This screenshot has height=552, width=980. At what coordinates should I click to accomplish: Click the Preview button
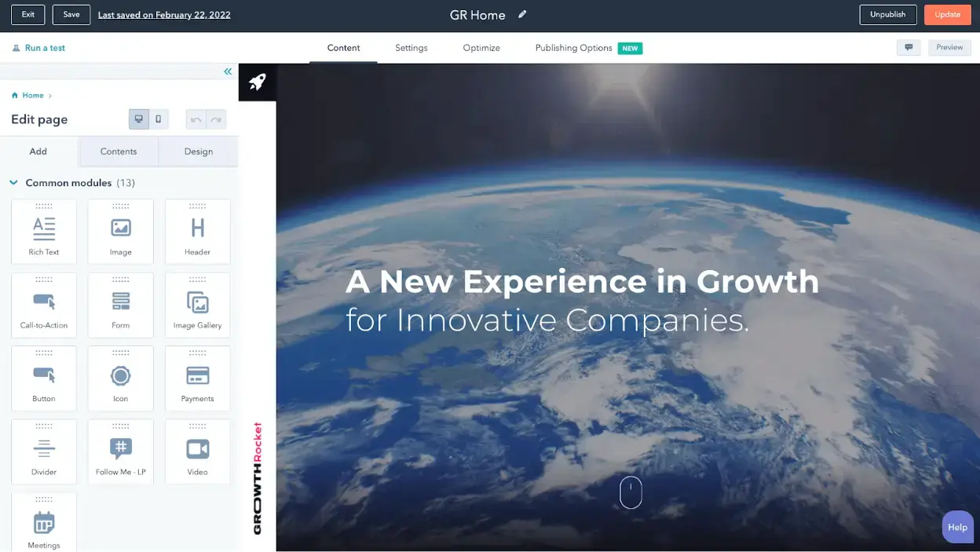tap(949, 47)
